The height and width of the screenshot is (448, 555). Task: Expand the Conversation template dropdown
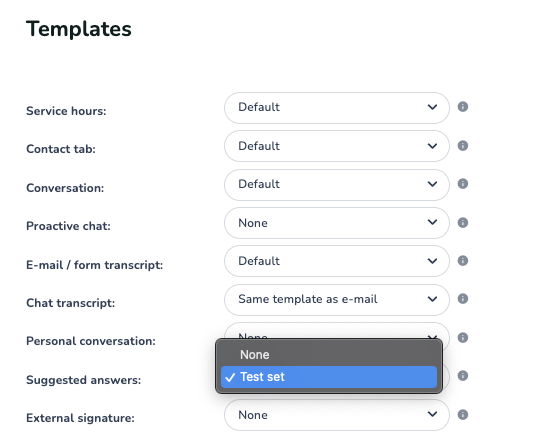(x=337, y=185)
